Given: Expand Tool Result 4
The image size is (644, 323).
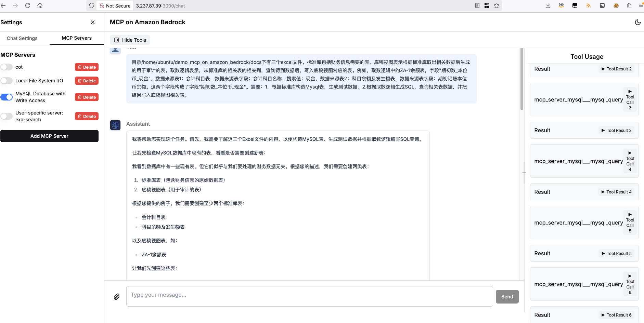Looking at the screenshot, I should pos(617,192).
